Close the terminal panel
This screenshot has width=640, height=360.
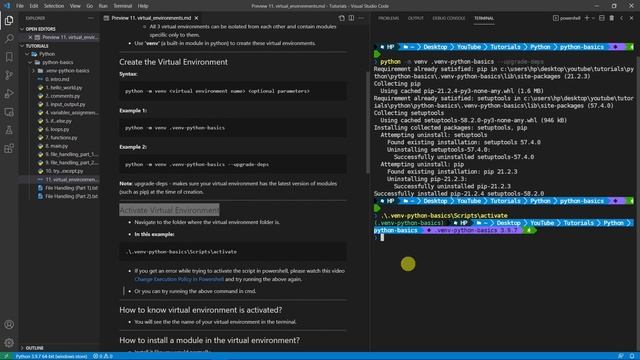click(631, 18)
